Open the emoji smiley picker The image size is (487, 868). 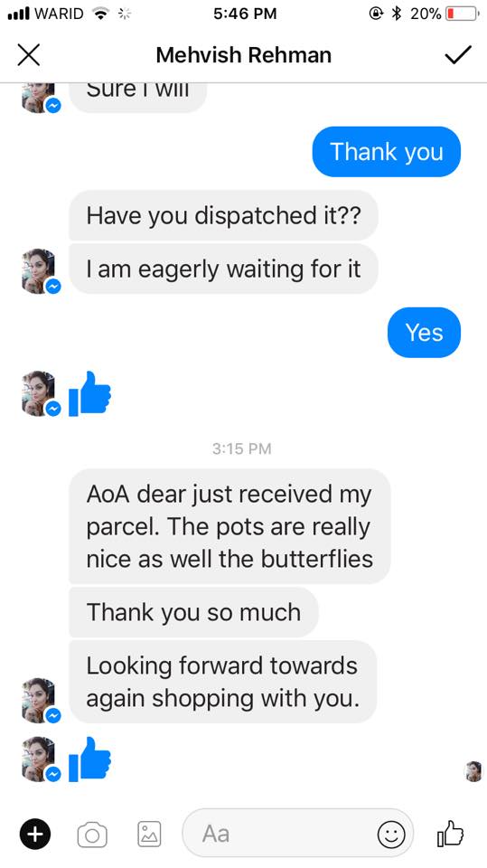[391, 835]
